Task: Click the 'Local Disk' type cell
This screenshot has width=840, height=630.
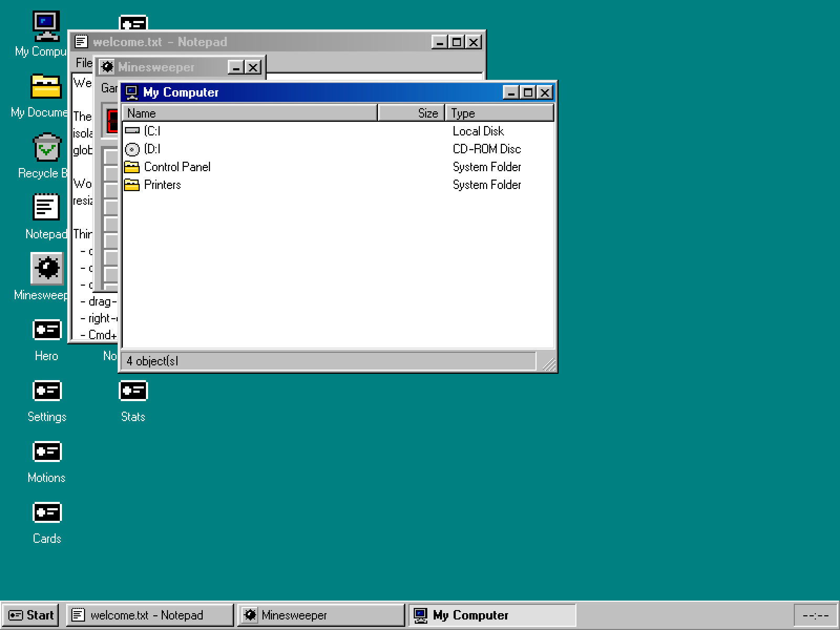Action: [x=478, y=131]
